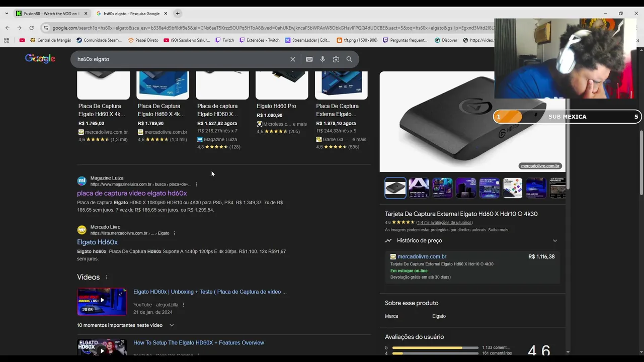The image size is (644, 362).
Task: Open the StreamLadder bookmark
Action: coord(307,40)
